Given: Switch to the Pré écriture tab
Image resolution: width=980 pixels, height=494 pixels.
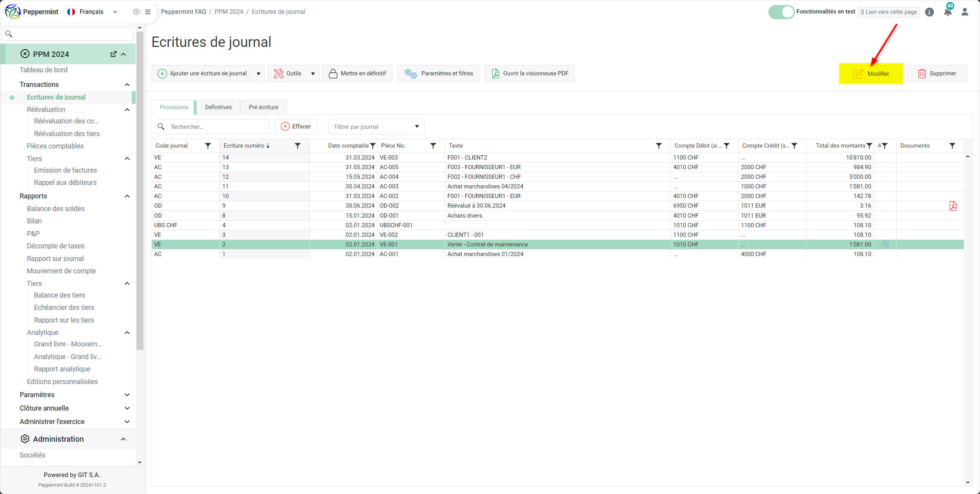Looking at the screenshot, I should coord(263,107).
